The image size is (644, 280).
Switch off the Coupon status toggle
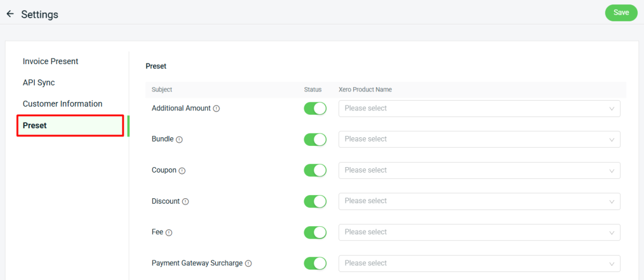[x=315, y=170]
